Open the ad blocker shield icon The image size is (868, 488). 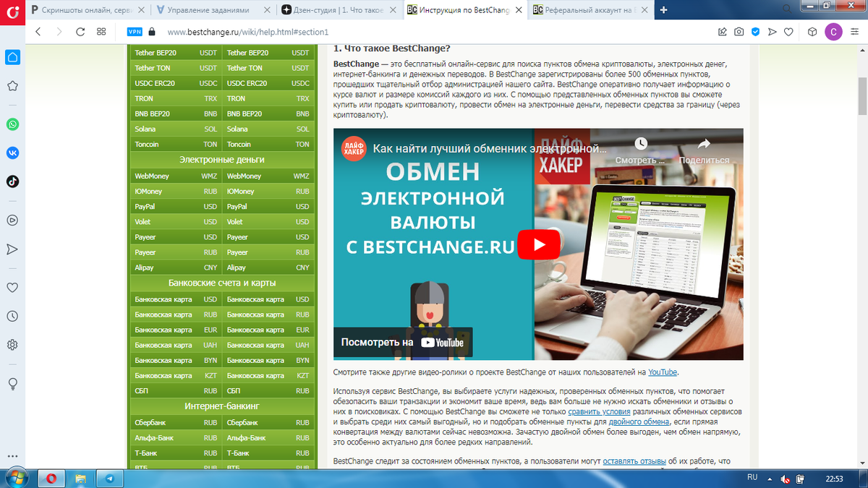[755, 32]
